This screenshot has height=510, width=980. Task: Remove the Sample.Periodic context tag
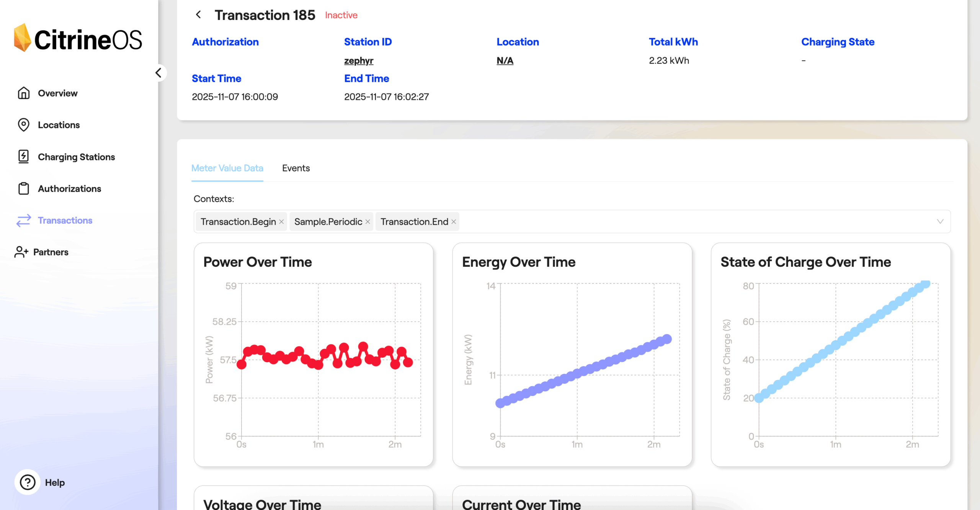367,222
